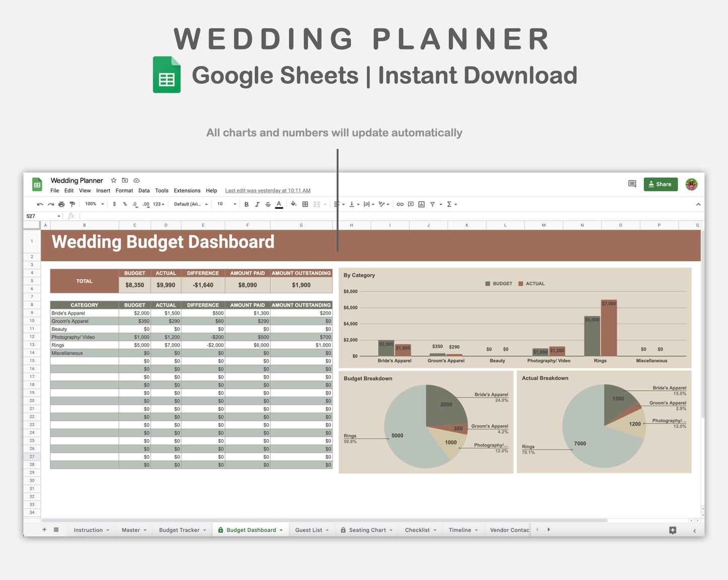Open the Insert chart icon
The width and height of the screenshot is (728, 580).
(422, 204)
